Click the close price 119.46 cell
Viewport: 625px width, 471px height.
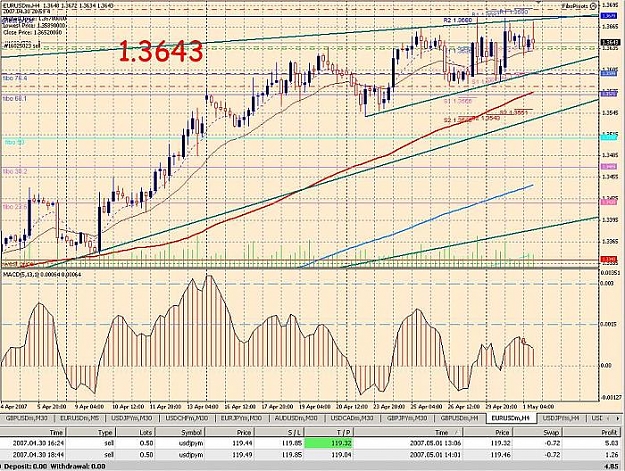pos(501,455)
